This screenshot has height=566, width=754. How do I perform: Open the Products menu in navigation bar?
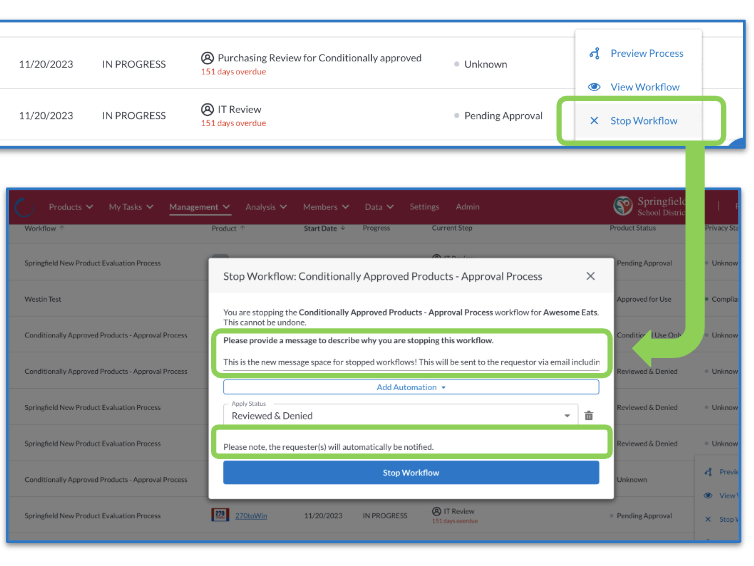tap(71, 207)
